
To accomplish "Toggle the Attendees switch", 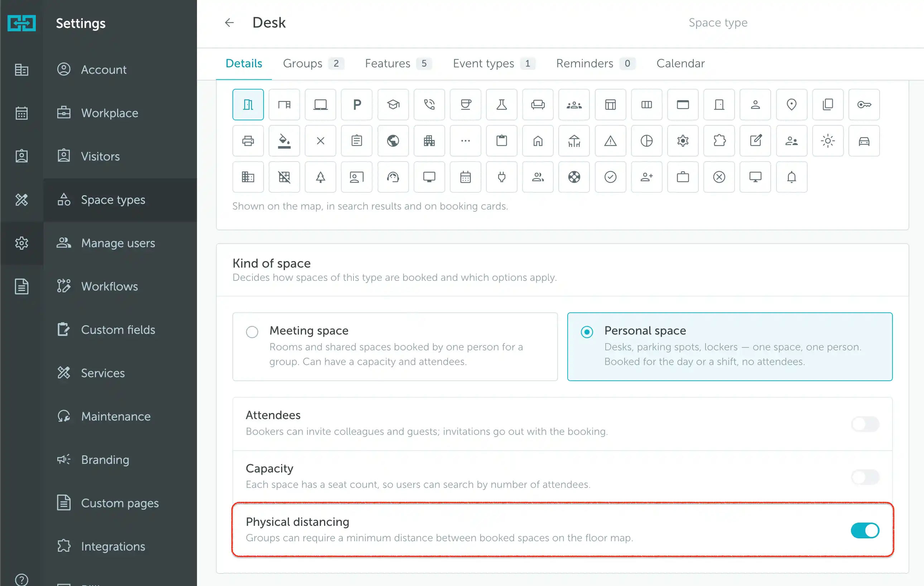I will (865, 424).
